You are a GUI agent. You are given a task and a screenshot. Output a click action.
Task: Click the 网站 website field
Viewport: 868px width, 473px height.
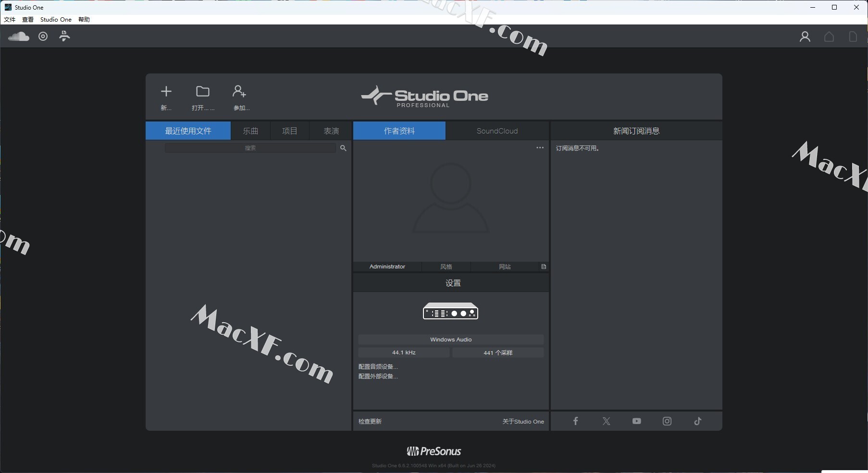pos(505,267)
